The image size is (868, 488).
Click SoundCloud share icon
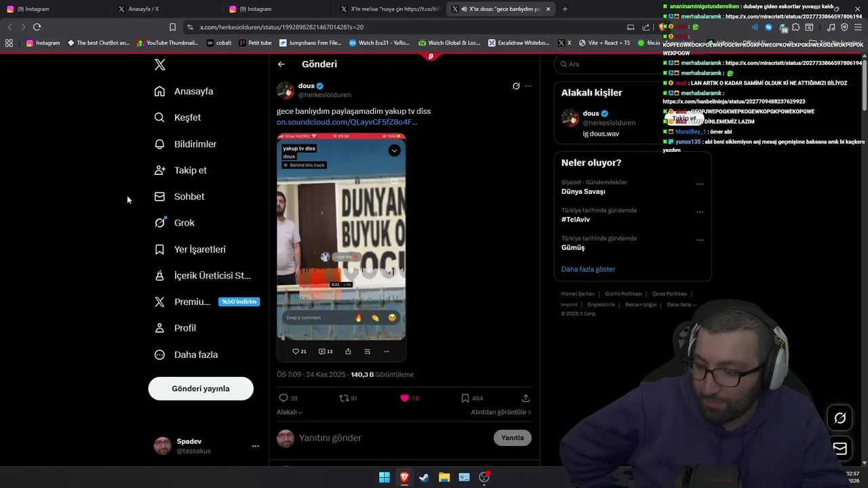point(348,351)
